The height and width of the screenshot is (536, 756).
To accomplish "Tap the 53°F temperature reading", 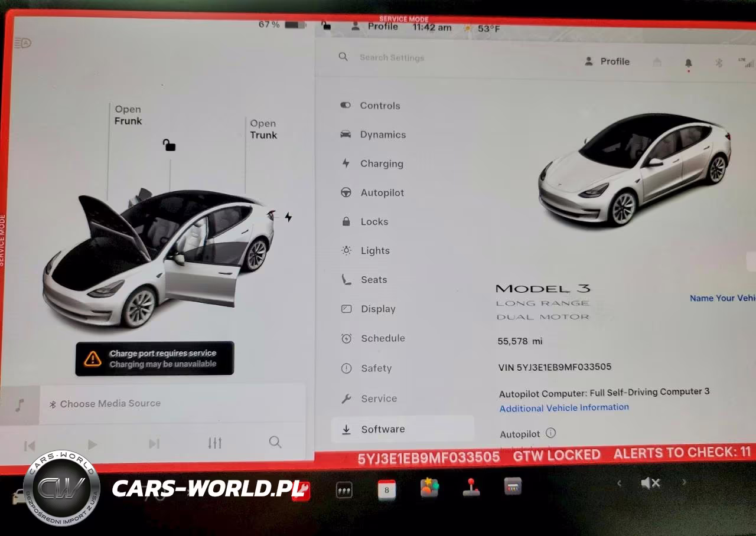I will [x=488, y=28].
